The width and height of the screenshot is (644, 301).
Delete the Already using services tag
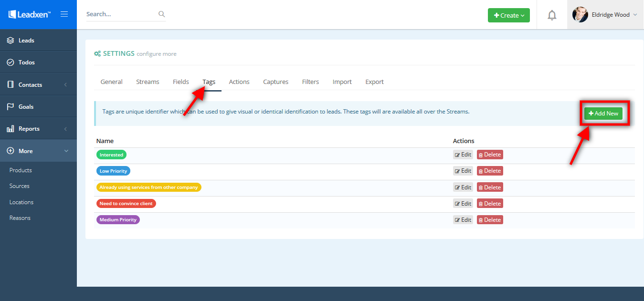tap(490, 187)
